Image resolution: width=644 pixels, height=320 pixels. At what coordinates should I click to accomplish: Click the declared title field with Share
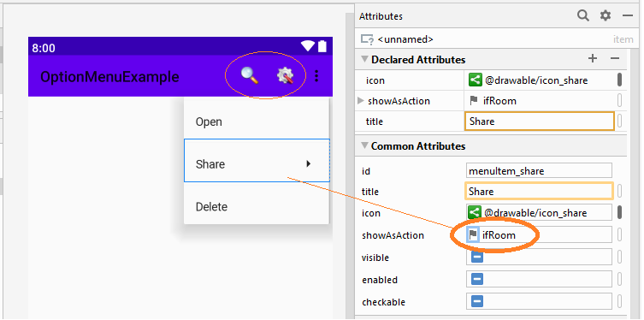click(540, 121)
